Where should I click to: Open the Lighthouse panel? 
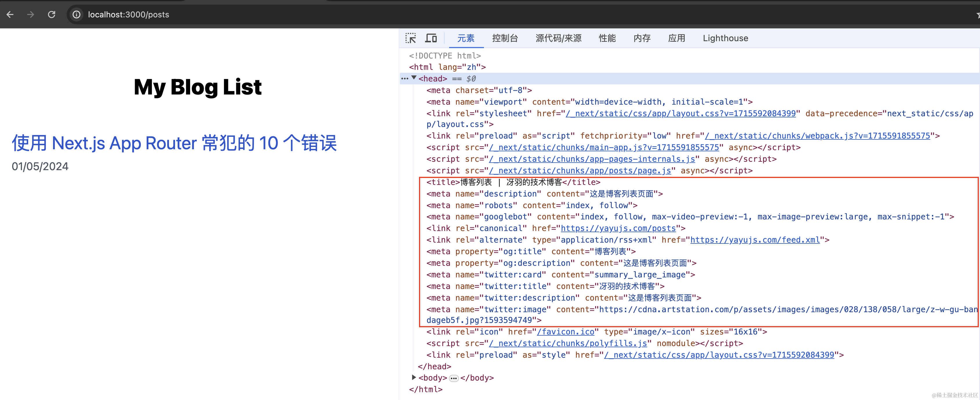click(x=725, y=38)
